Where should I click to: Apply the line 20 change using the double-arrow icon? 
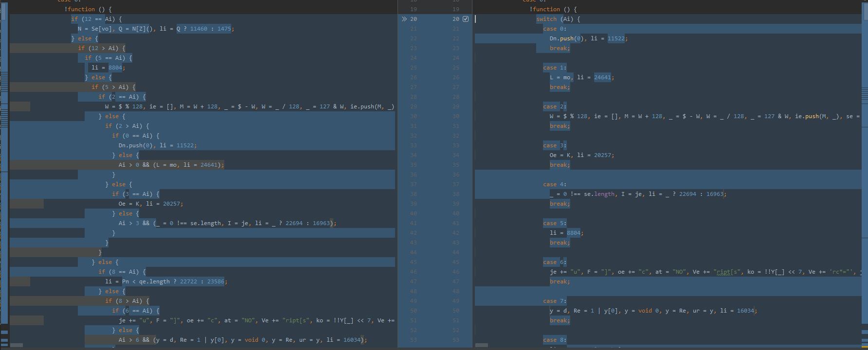click(404, 19)
